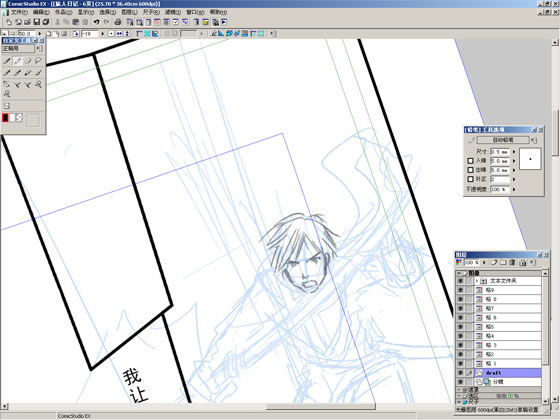The image size is (560, 420).
Task: Open the 尺寸 size value arrow
Action: (x=514, y=152)
